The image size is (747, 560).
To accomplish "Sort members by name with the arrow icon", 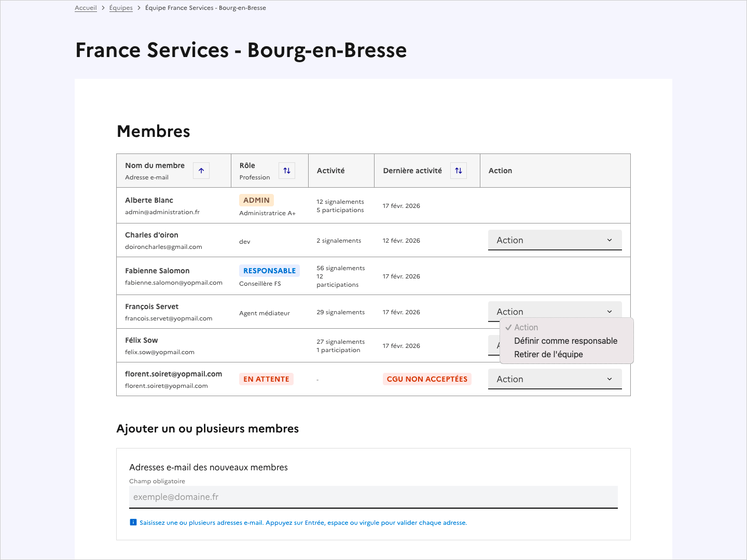I will [201, 170].
